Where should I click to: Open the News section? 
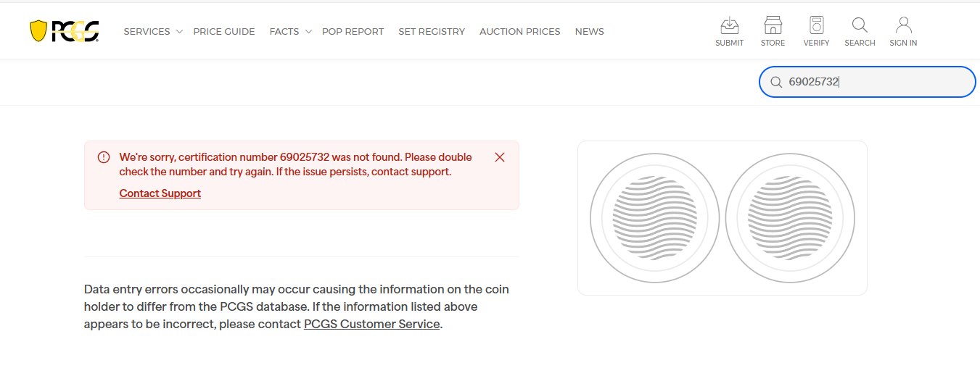pyautogui.click(x=589, y=32)
